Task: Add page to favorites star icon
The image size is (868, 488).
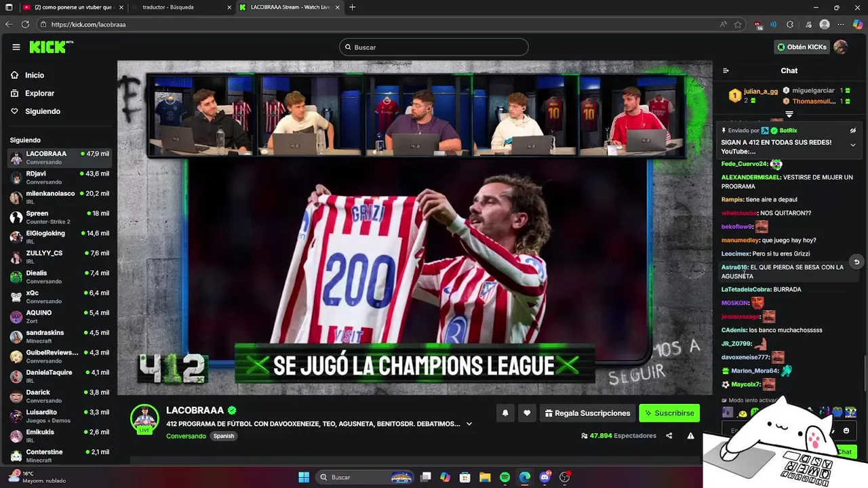Action: (x=738, y=24)
